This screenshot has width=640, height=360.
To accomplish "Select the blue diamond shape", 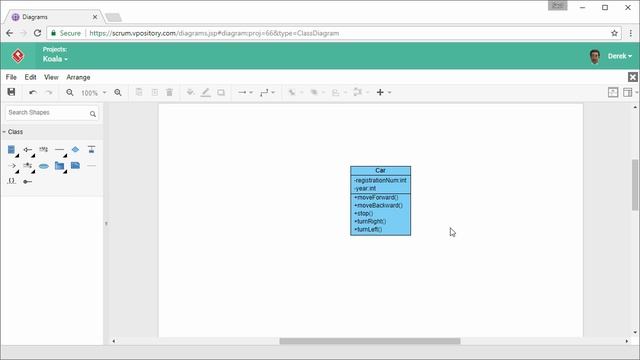I will point(76,149).
